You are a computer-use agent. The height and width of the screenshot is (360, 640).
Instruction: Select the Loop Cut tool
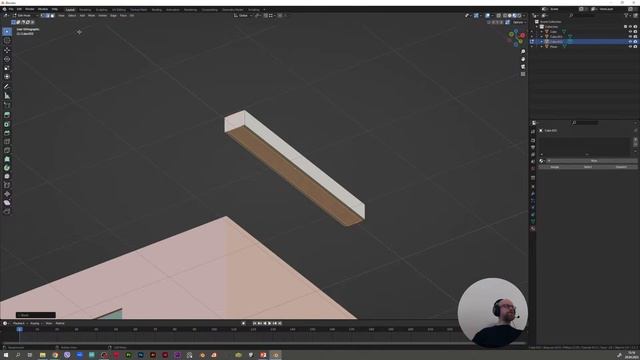tap(7, 142)
